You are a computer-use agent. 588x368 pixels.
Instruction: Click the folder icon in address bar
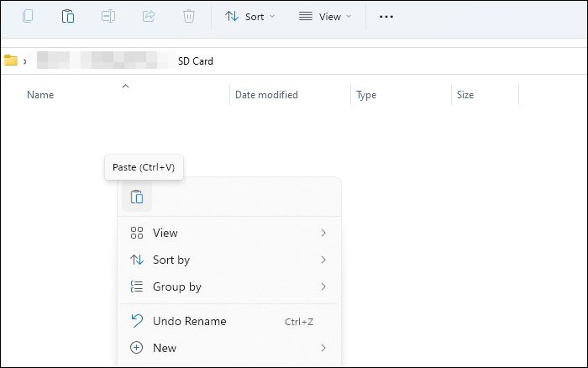click(x=11, y=60)
